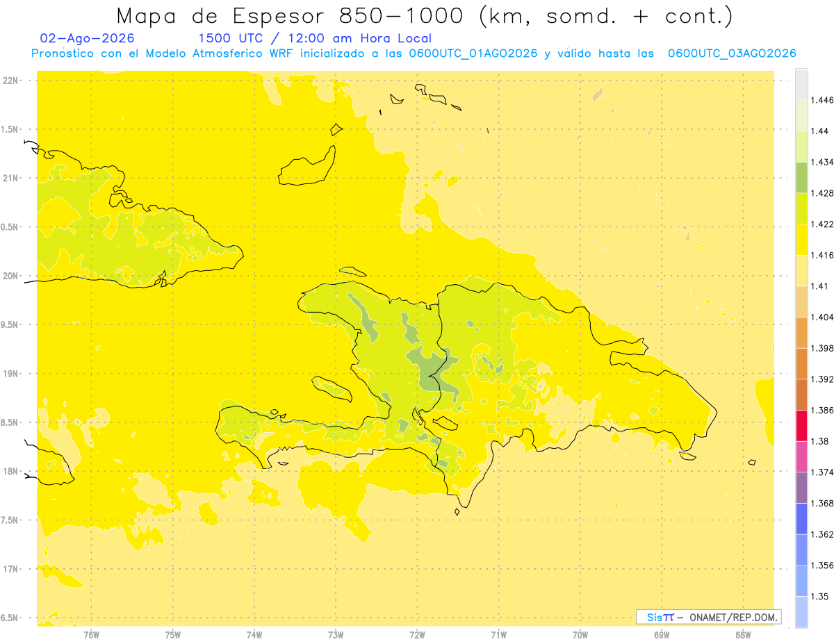Click the gray band at the legend top
The height and width of the screenshot is (644, 834).
[x=801, y=84]
